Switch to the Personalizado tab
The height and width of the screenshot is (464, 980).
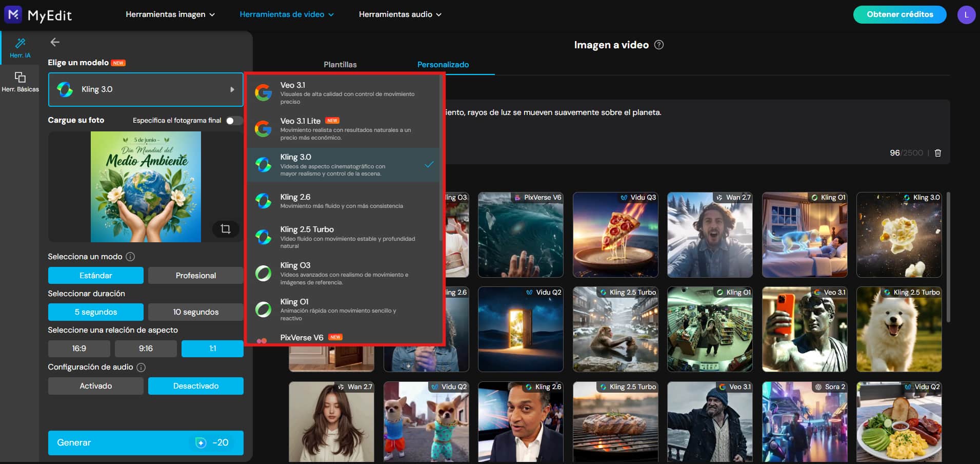[443, 65]
